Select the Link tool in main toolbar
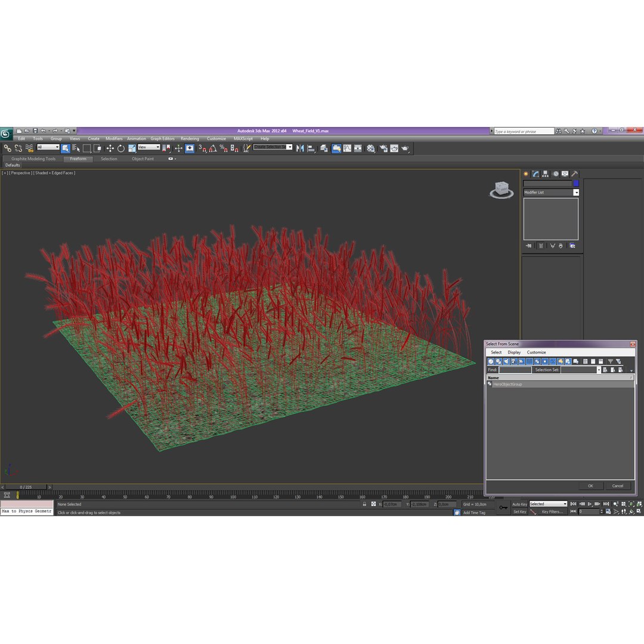This screenshot has height=644, width=644. pyautogui.click(x=7, y=148)
